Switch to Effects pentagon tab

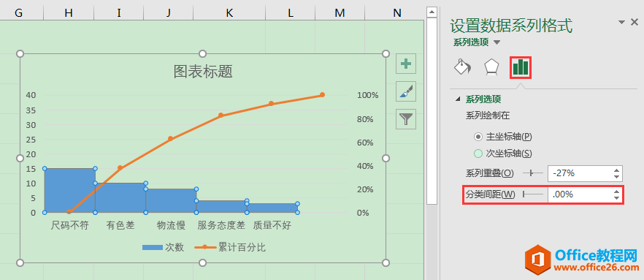491,67
